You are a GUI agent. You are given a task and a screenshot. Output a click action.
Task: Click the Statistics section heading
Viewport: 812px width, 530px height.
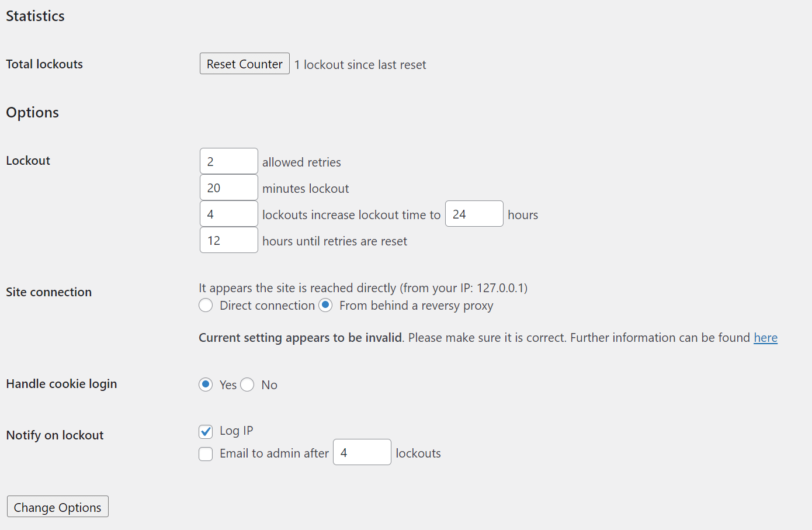[35, 16]
